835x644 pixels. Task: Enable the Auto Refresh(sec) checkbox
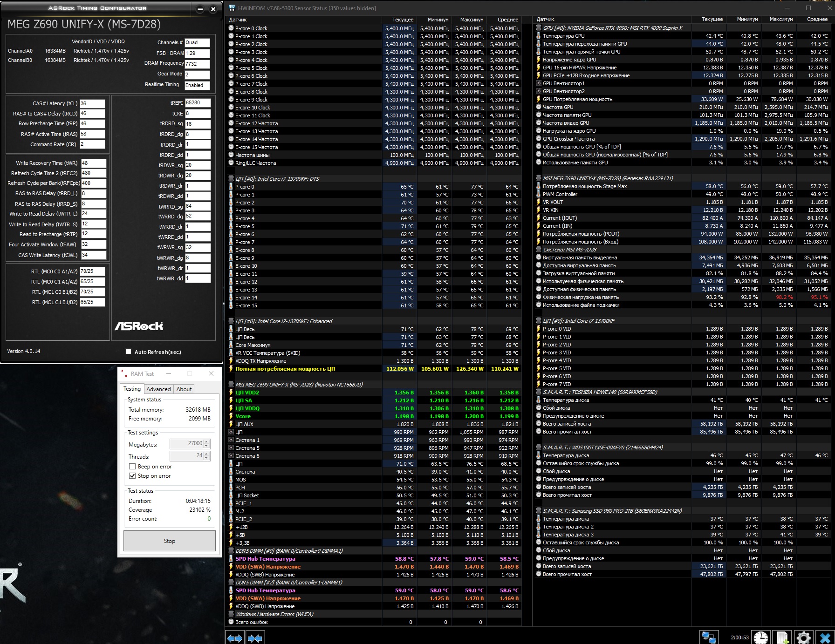[129, 352]
